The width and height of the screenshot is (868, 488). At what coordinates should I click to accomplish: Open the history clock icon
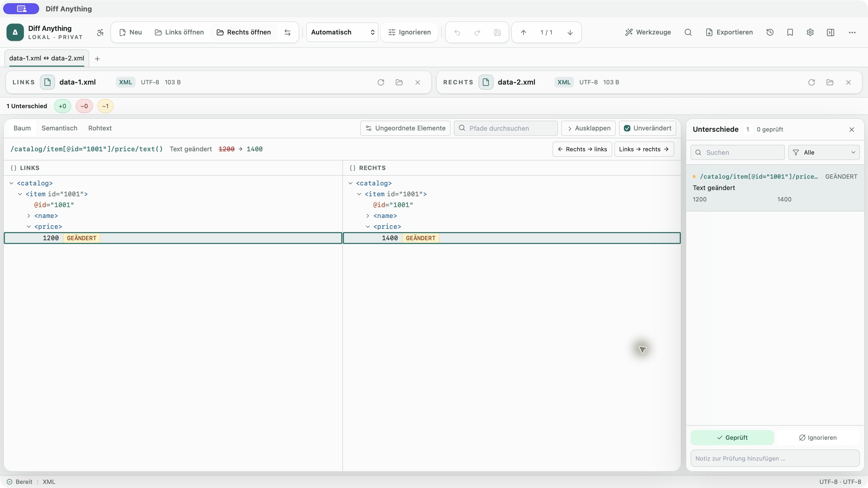[770, 32]
